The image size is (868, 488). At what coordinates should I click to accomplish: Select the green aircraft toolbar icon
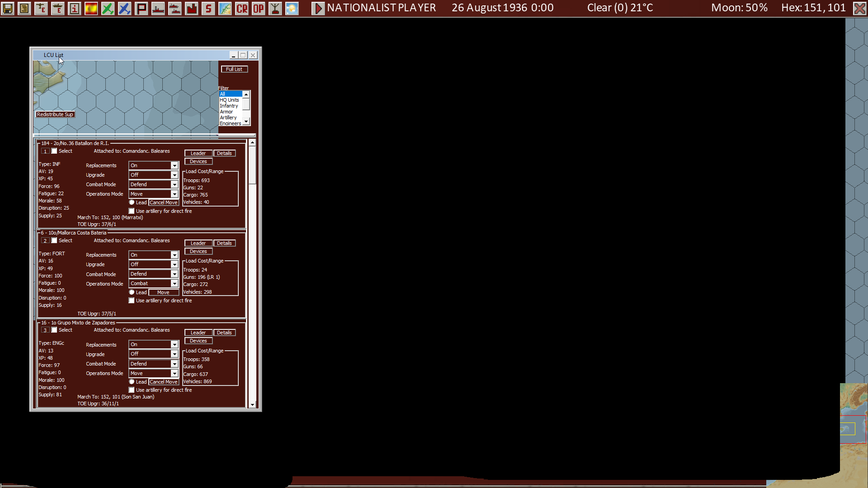(108, 8)
